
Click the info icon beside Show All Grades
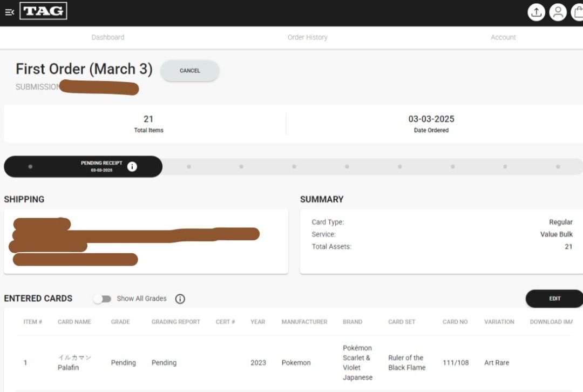(180, 299)
